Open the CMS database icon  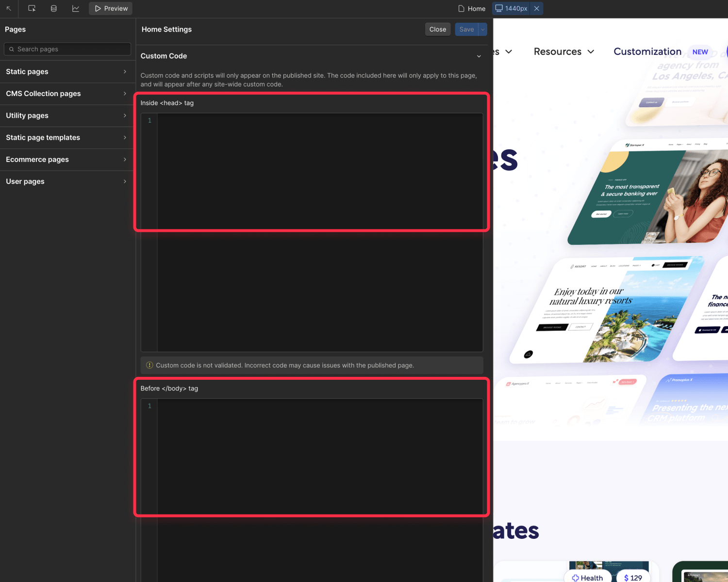pos(54,9)
